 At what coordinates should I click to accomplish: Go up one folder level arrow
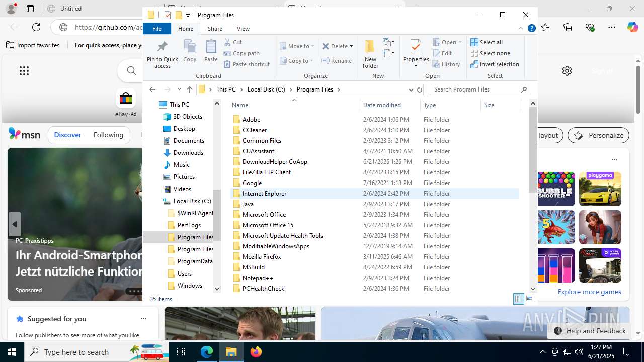click(x=189, y=89)
